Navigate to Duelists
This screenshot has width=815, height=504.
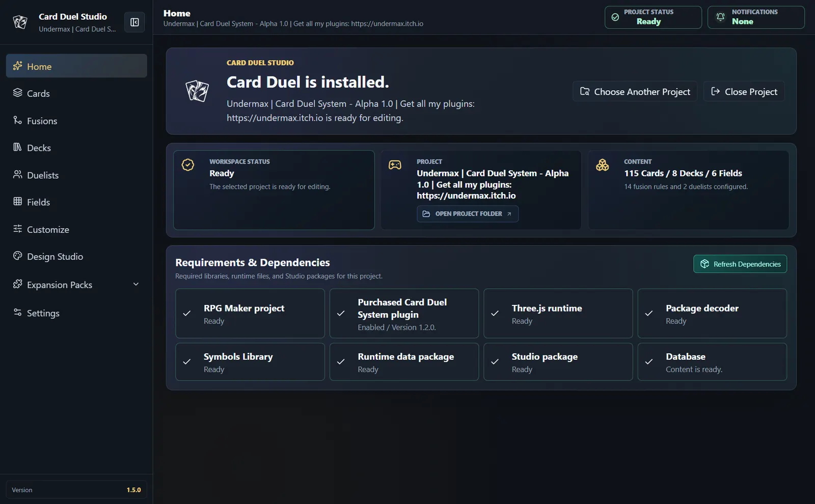[x=76, y=175]
